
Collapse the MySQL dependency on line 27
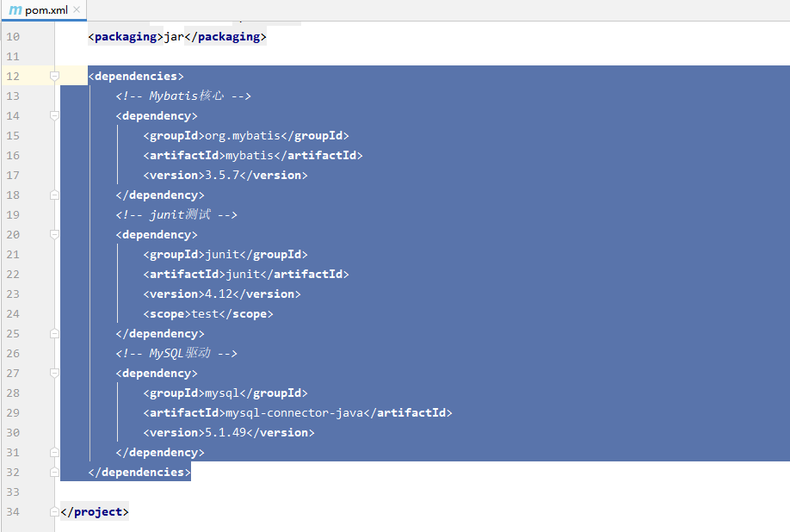tap(54, 374)
